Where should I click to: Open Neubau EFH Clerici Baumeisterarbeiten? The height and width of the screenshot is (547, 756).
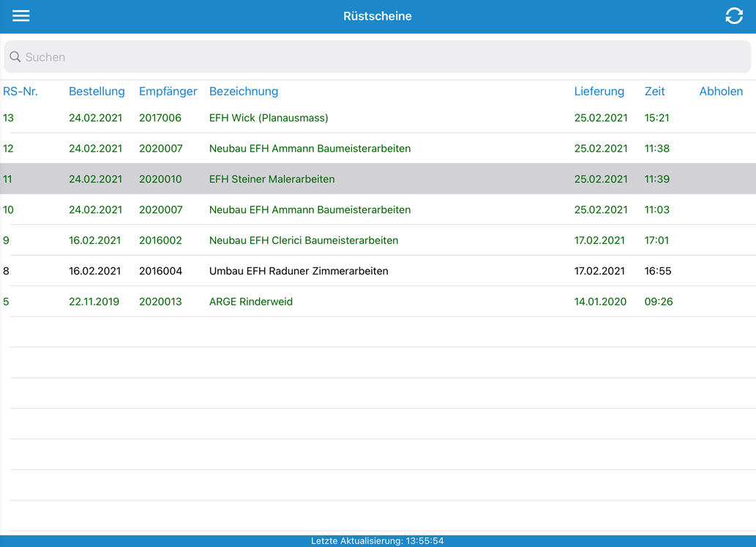[304, 240]
